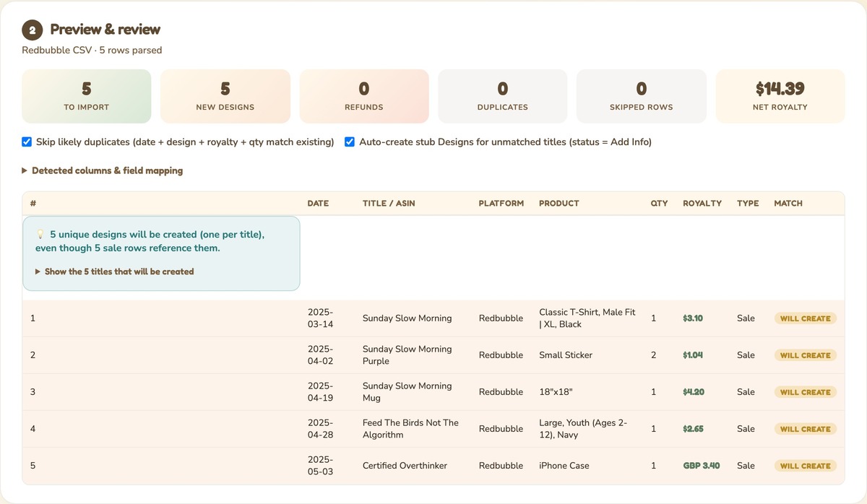Click the Platform column header
This screenshot has width=867, height=504.
click(501, 204)
